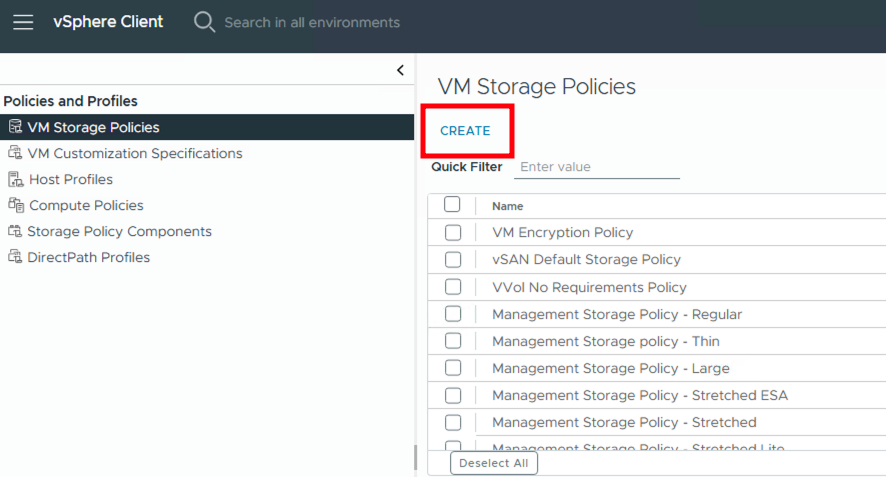Collapse the left navigation panel
The height and width of the screenshot is (477, 886).
(400, 70)
